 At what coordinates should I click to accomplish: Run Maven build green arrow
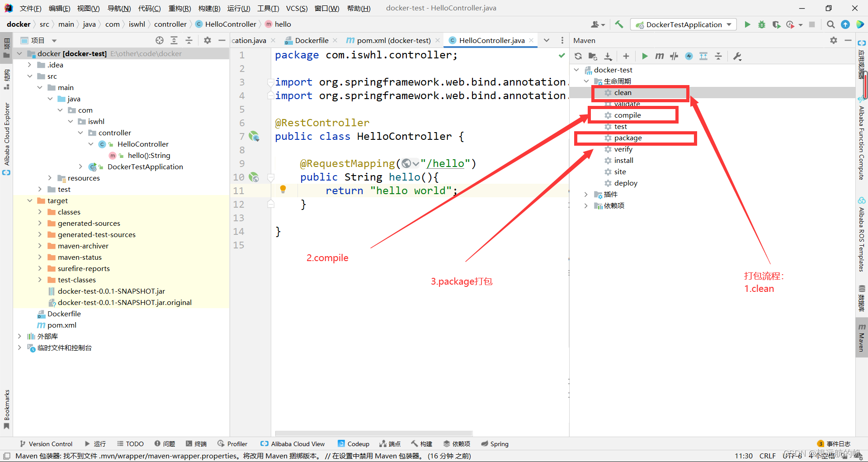[645, 56]
